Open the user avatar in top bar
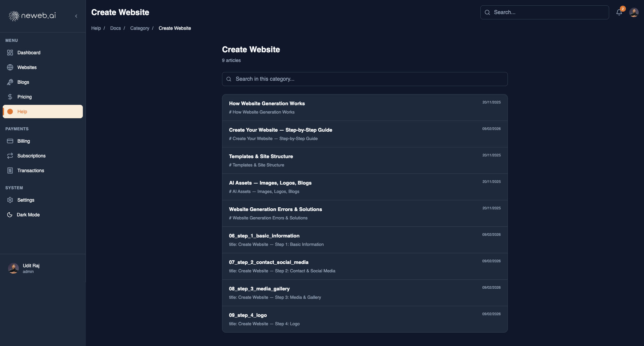The width and height of the screenshot is (644, 346). tap(634, 12)
